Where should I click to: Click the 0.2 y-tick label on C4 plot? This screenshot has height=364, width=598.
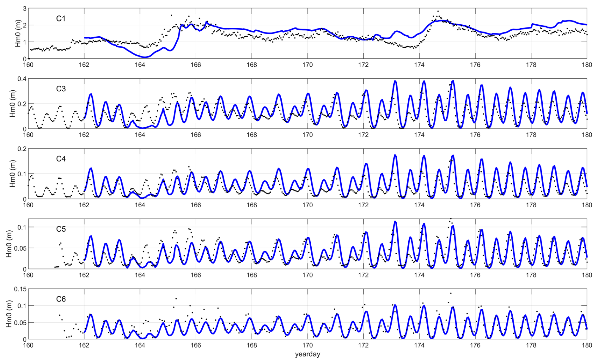click(22, 149)
